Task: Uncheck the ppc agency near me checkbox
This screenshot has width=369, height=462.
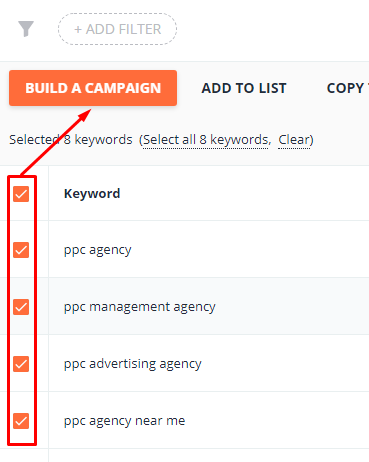Action: [21, 421]
